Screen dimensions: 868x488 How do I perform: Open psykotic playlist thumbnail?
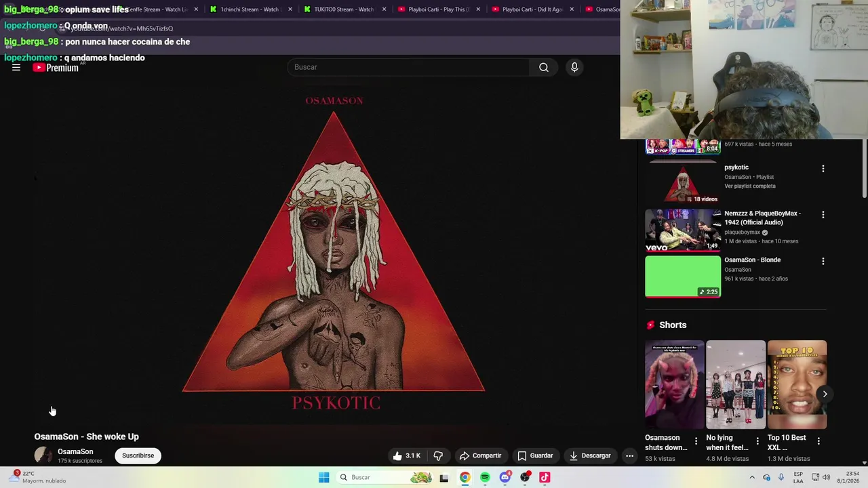point(683,182)
